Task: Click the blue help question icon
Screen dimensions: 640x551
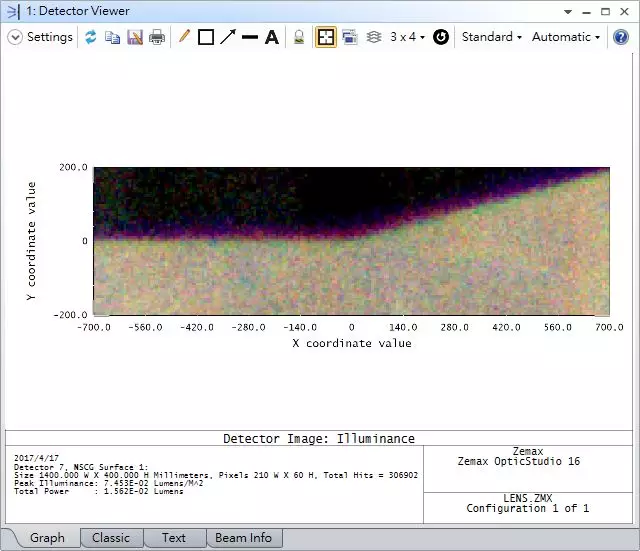Action: (x=621, y=37)
